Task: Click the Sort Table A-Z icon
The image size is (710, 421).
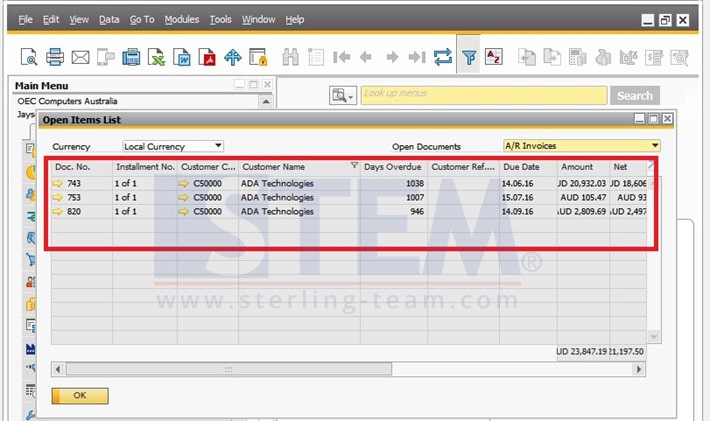Action: click(x=494, y=57)
